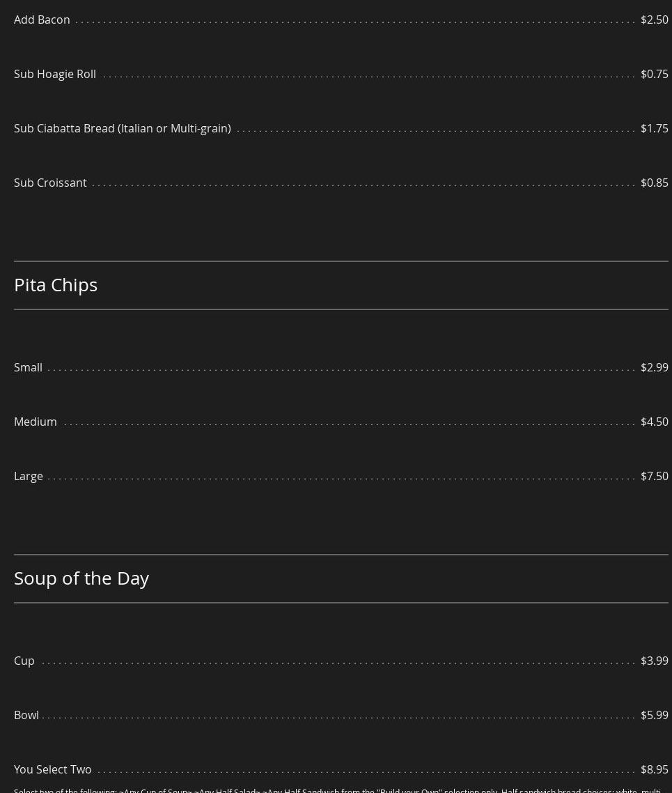Click the $2.50 price for bacon

pyautogui.click(x=654, y=20)
